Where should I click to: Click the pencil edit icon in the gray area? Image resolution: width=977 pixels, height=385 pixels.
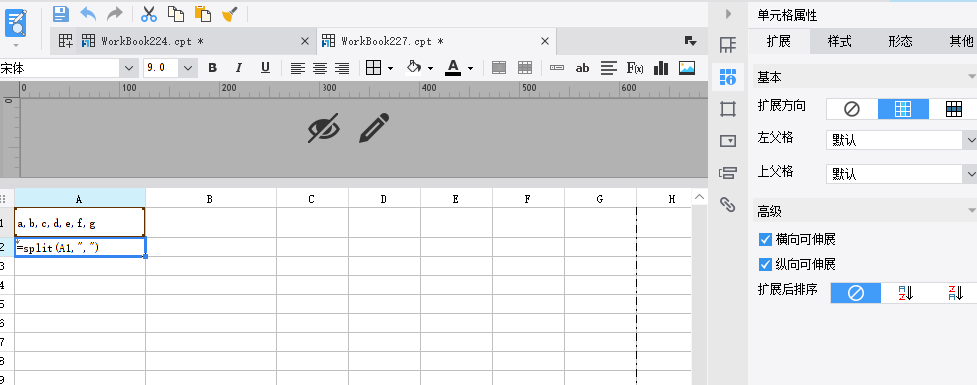[x=374, y=128]
